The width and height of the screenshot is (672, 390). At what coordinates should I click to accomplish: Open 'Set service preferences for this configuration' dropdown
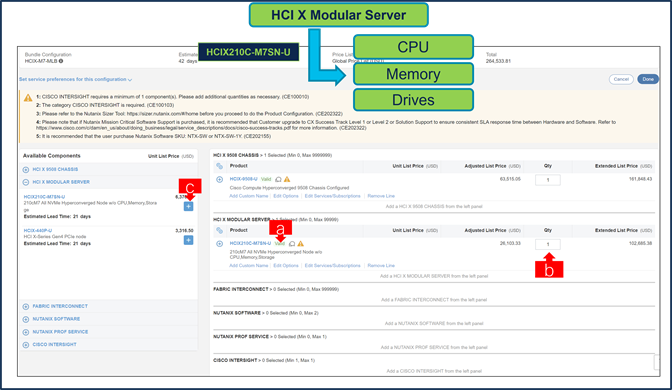75,79
